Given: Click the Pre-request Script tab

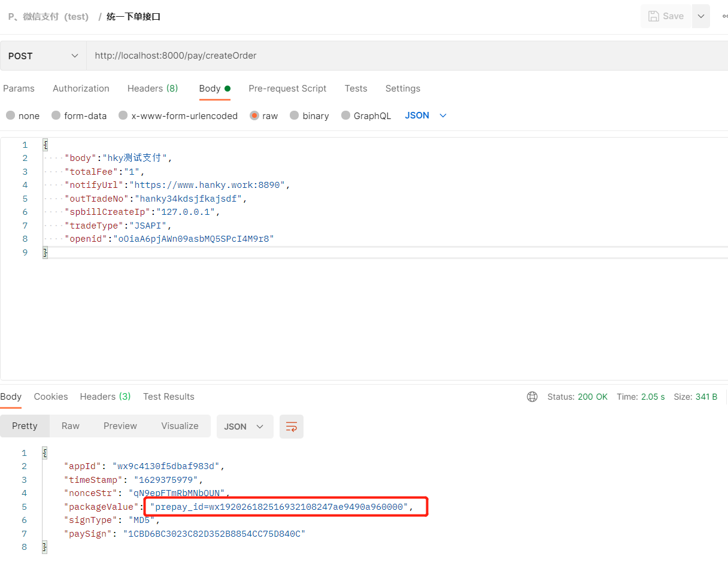Looking at the screenshot, I should 287,89.
